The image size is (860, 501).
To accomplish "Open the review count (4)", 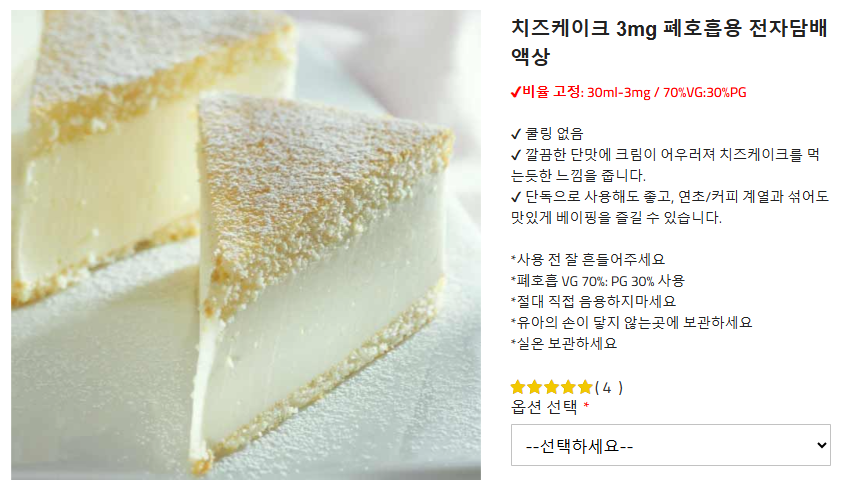I will [608, 388].
